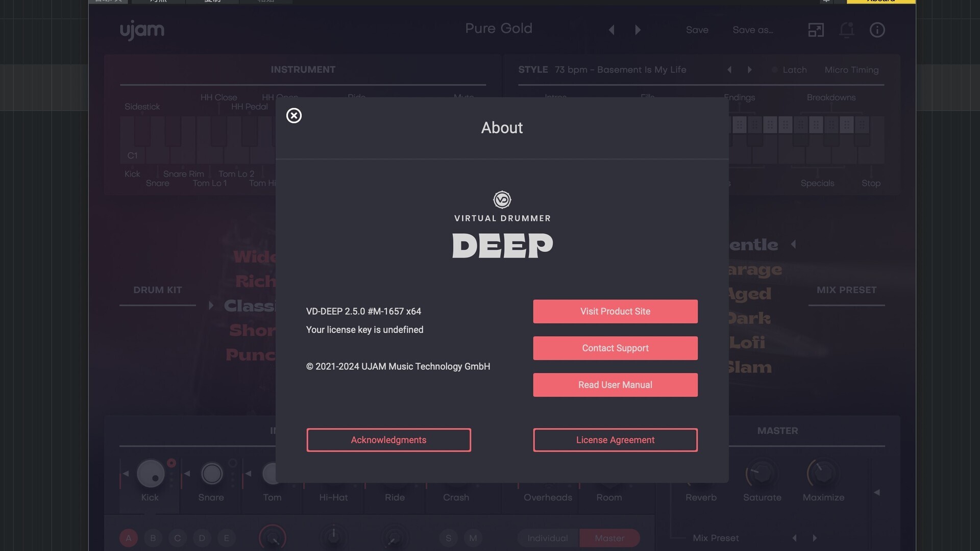Click the Snare volume knob
This screenshot has height=551, width=980.
[x=211, y=473]
